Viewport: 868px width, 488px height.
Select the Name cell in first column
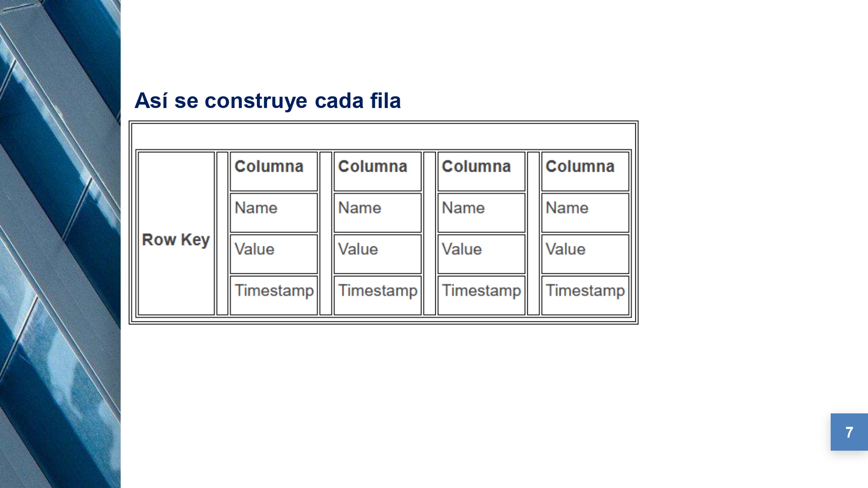pyautogui.click(x=274, y=213)
